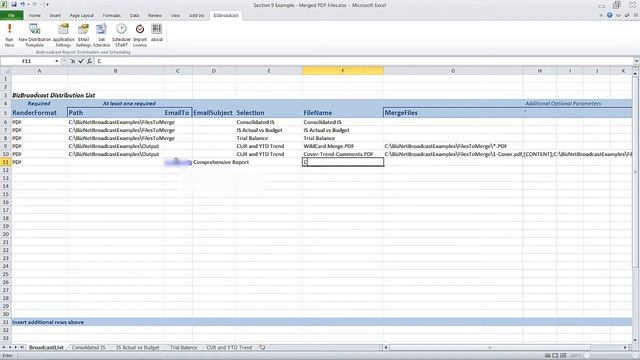Click the Redo icon in Quick Access
This screenshot has width=640, height=360.
pos(35,4)
